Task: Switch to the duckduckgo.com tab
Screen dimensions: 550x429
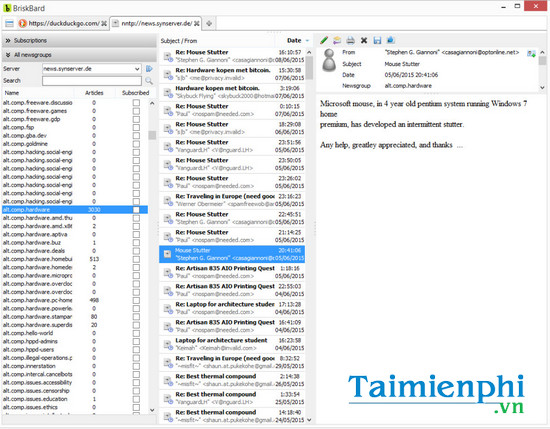Action: click(63, 24)
